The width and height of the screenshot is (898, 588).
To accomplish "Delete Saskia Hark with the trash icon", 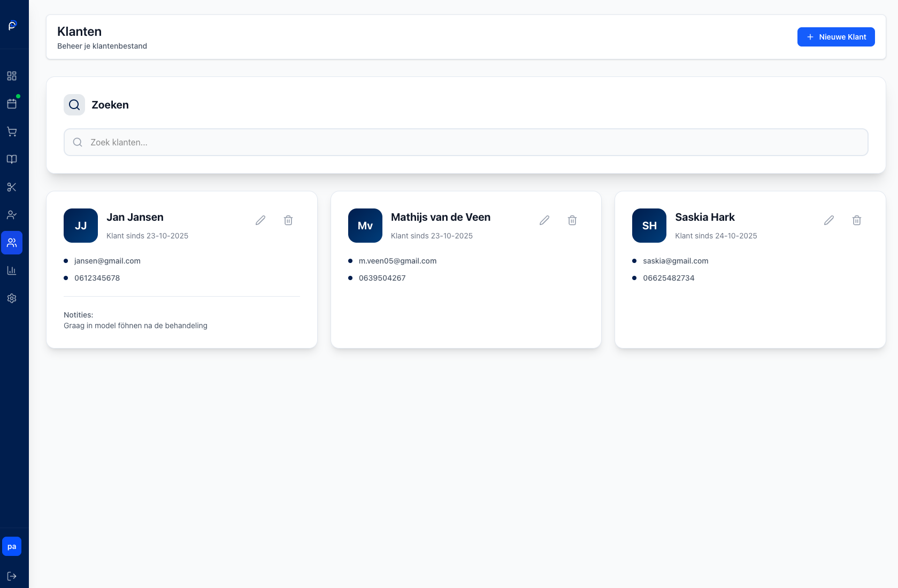I will click(x=857, y=220).
